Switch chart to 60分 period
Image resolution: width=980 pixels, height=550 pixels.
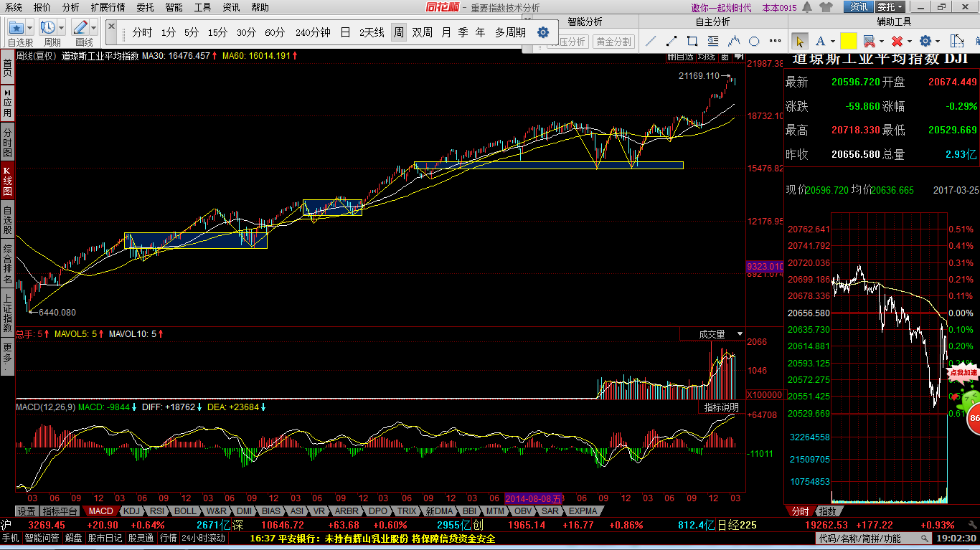(275, 33)
